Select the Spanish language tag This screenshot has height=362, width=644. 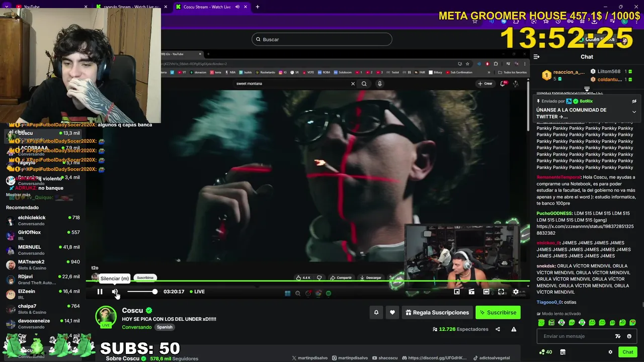click(165, 327)
